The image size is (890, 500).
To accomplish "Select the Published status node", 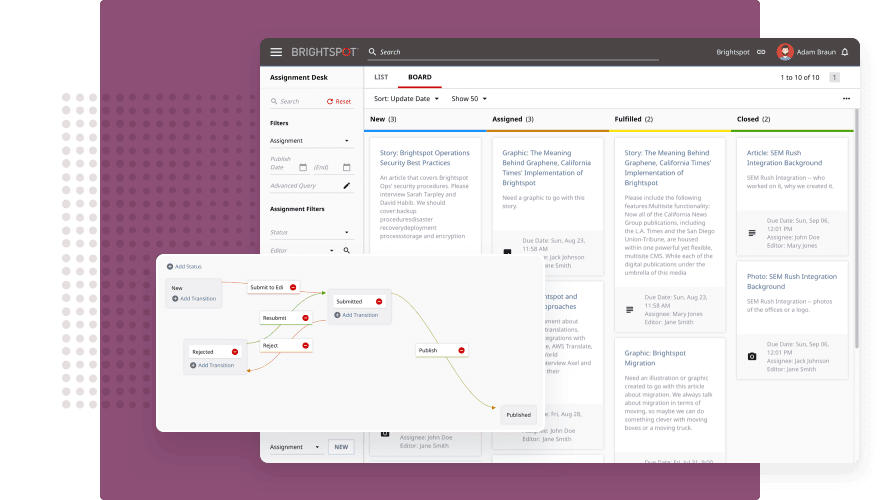I will (x=518, y=415).
